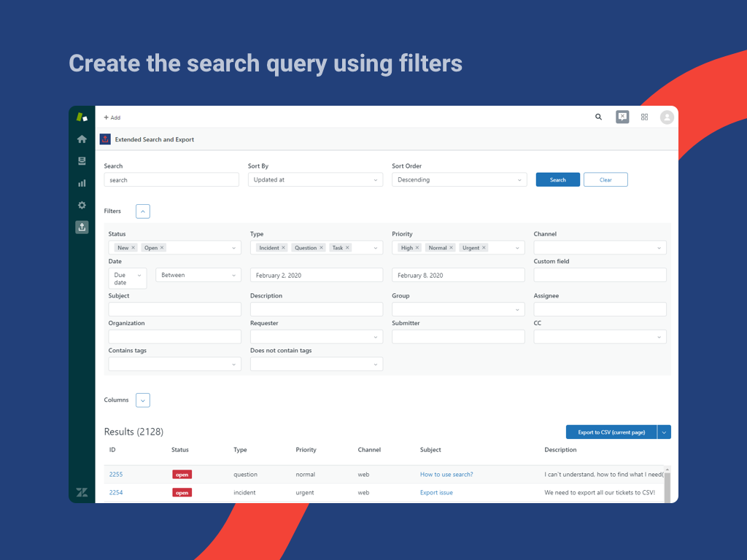Remove the Open status filter chip
This screenshot has width=747, height=560.
(x=163, y=247)
